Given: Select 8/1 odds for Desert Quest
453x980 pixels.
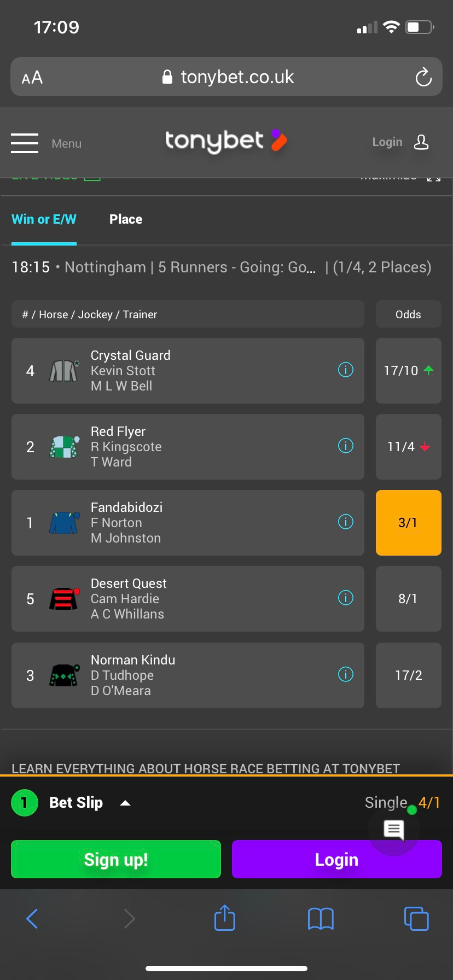Looking at the screenshot, I should [x=408, y=598].
